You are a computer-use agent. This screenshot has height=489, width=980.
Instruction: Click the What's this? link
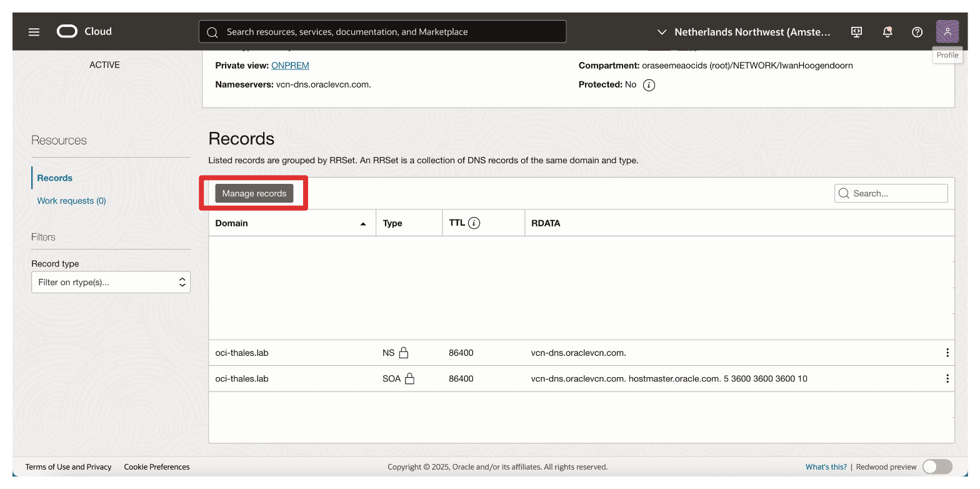point(826,466)
